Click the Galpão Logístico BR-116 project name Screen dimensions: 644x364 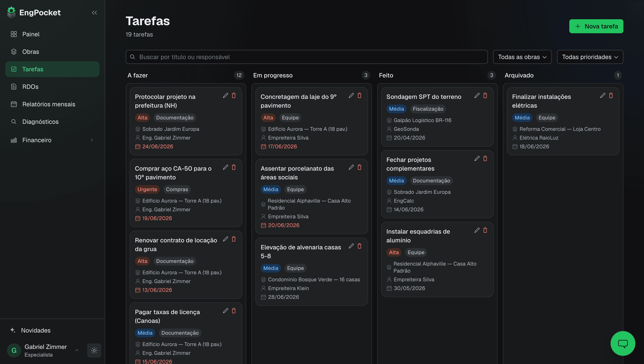point(423,120)
